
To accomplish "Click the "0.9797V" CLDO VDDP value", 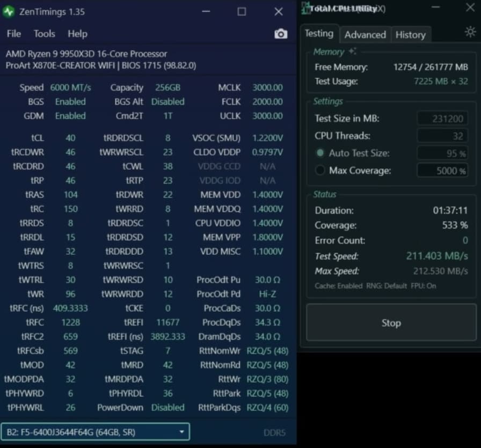I will 267,152.
